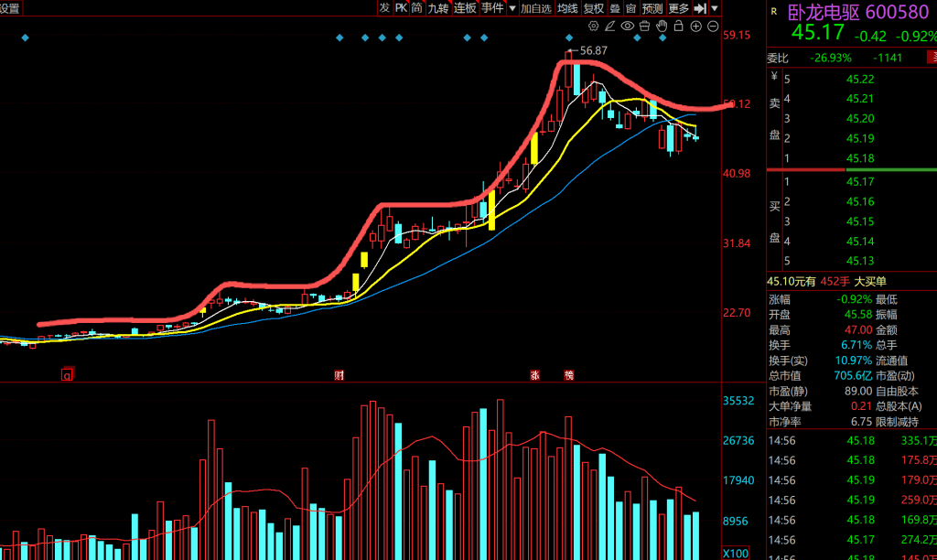Click the 设置 label at top left

point(10,8)
